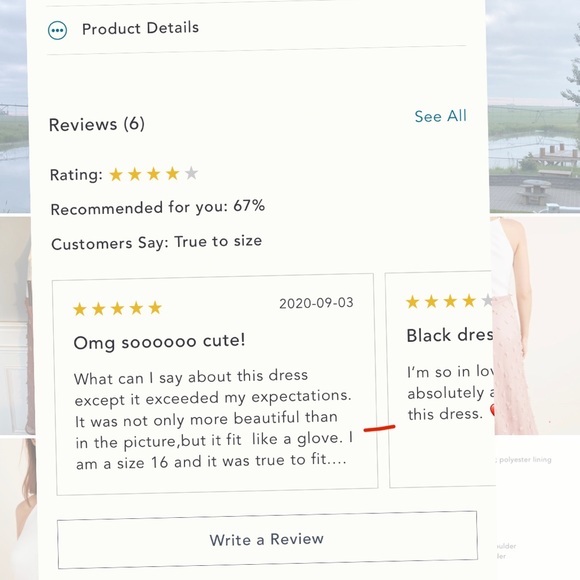Click the grey fifth star in Rating row
Image resolution: width=580 pixels, height=580 pixels.
[191, 173]
